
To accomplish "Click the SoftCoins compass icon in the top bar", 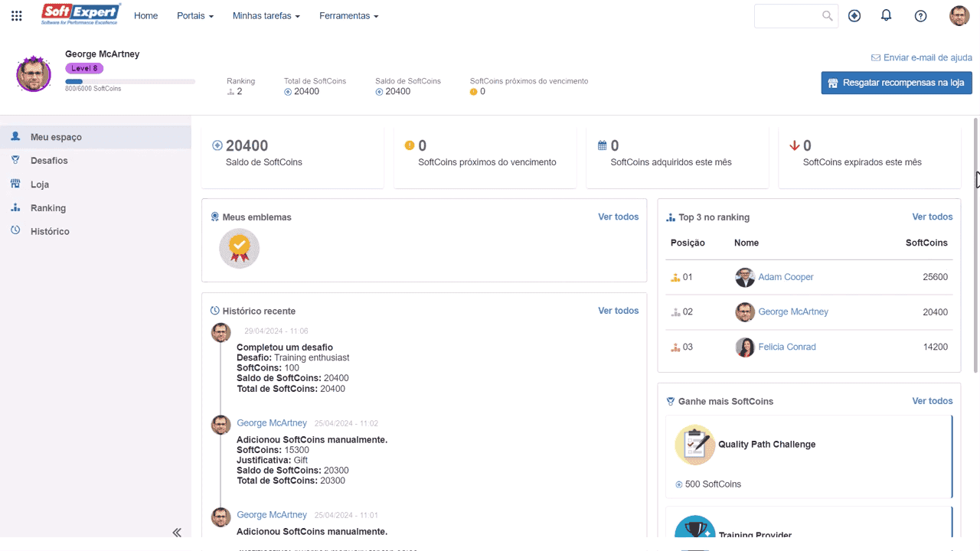I will tap(854, 16).
